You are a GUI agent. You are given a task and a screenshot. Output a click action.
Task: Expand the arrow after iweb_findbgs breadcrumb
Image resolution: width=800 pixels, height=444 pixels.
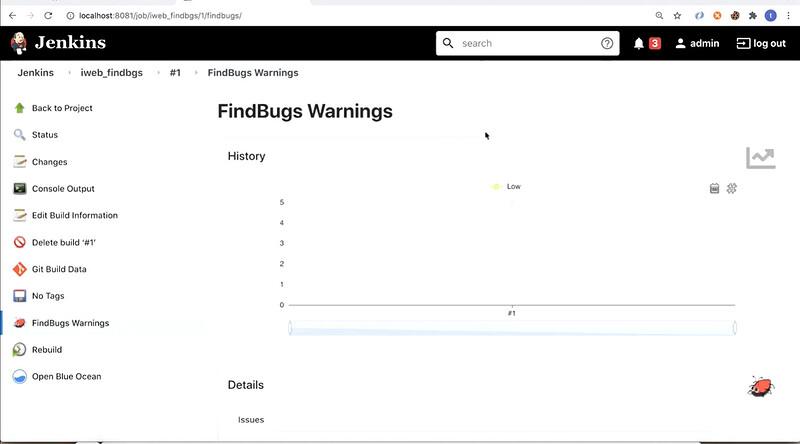158,72
